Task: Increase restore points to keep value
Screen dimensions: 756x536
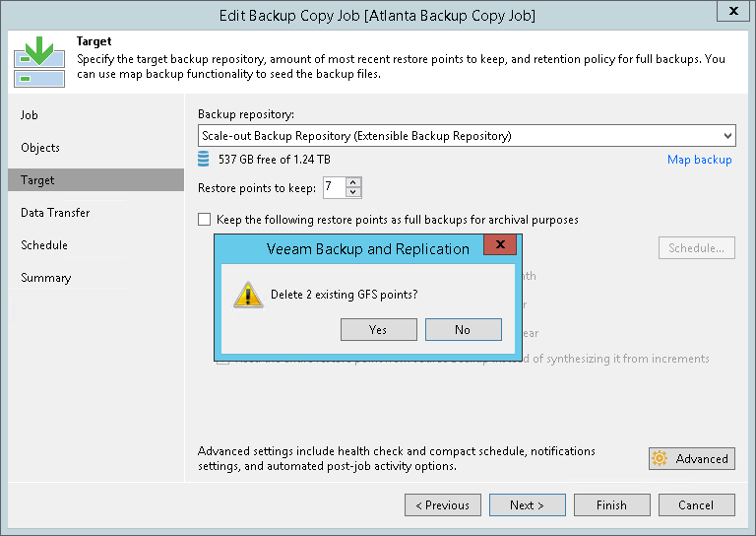Action: point(354,181)
